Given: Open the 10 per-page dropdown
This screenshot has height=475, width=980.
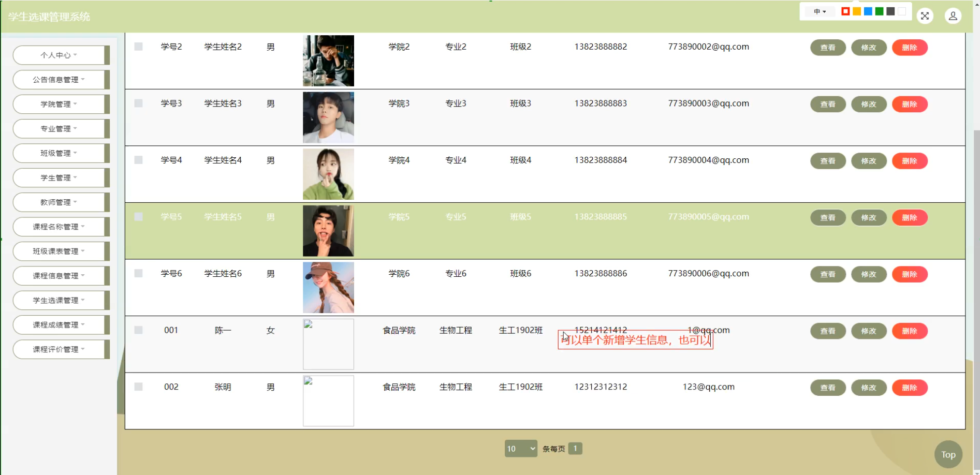Looking at the screenshot, I should (x=521, y=449).
